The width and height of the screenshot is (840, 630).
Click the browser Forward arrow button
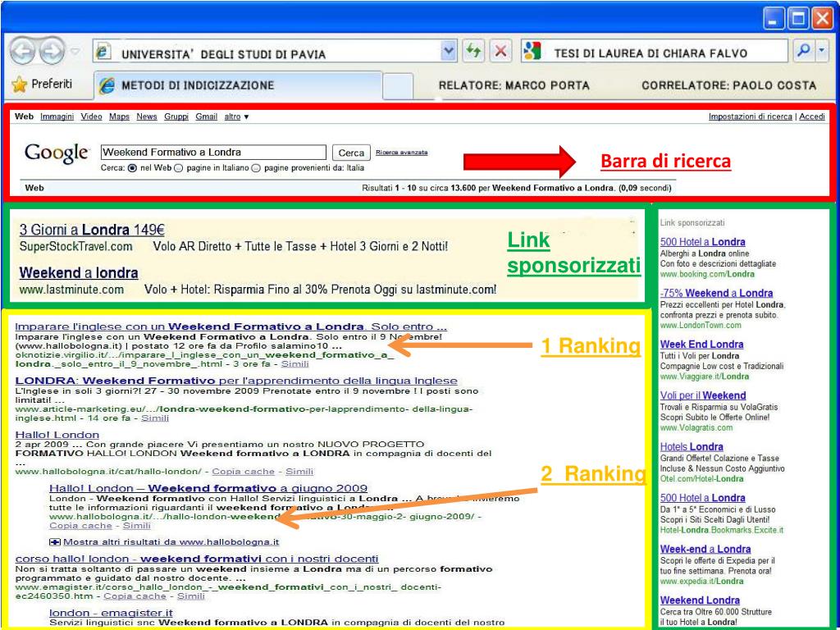52,52
